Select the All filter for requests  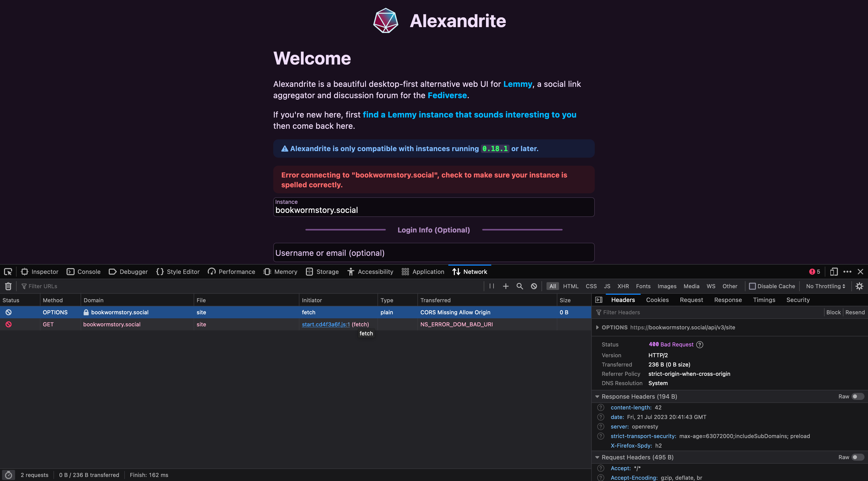553,286
